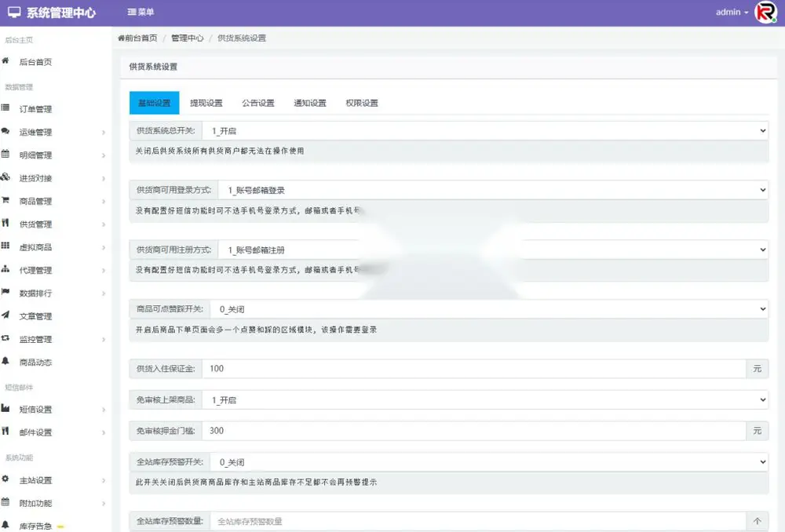Click the grid icon next to 虚拟商品
This screenshot has width=785, height=532.
pyautogui.click(x=5, y=246)
